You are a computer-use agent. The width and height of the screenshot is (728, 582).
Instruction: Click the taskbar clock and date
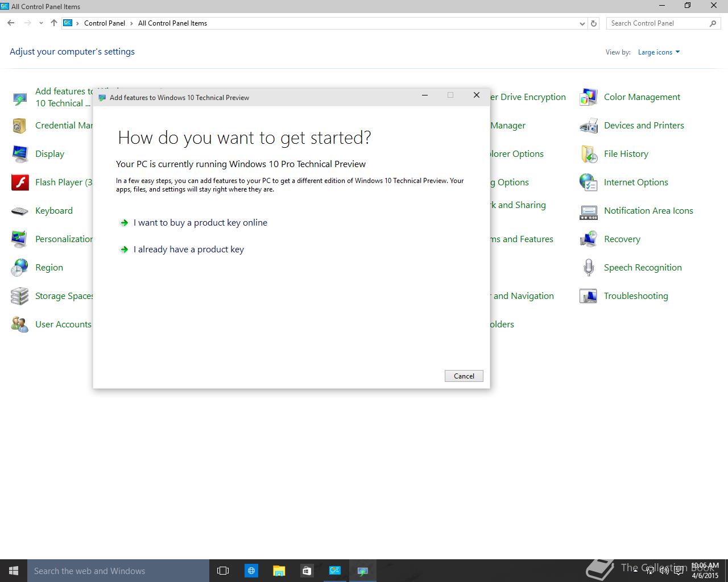(705, 571)
